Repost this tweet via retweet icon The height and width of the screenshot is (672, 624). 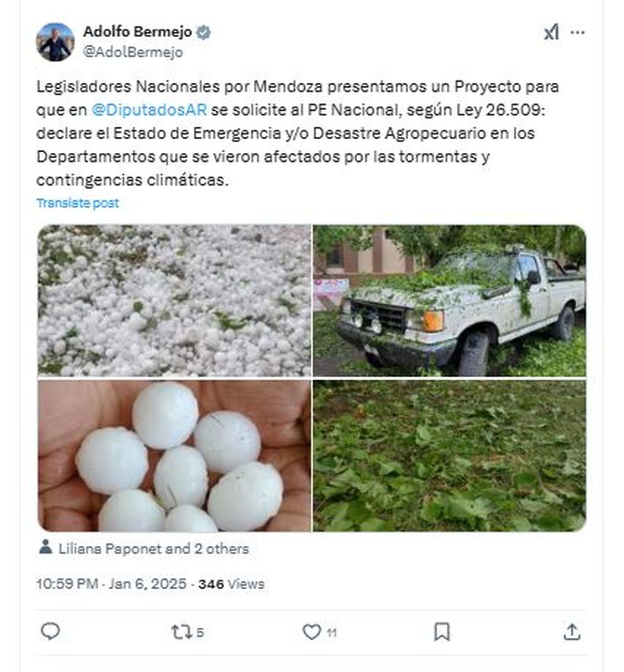(181, 632)
